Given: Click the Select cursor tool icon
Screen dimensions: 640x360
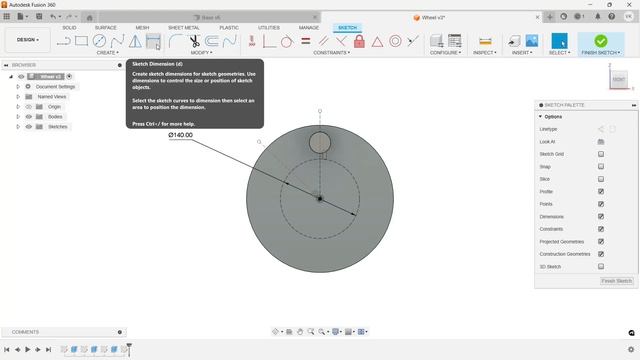Looking at the screenshot, I should pos(559,41).
